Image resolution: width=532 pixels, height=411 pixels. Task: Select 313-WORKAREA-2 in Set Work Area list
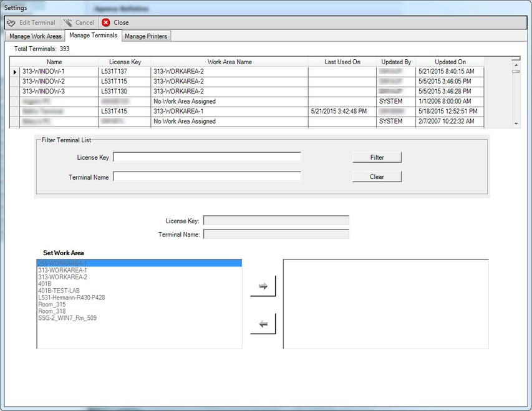(140, 277)
